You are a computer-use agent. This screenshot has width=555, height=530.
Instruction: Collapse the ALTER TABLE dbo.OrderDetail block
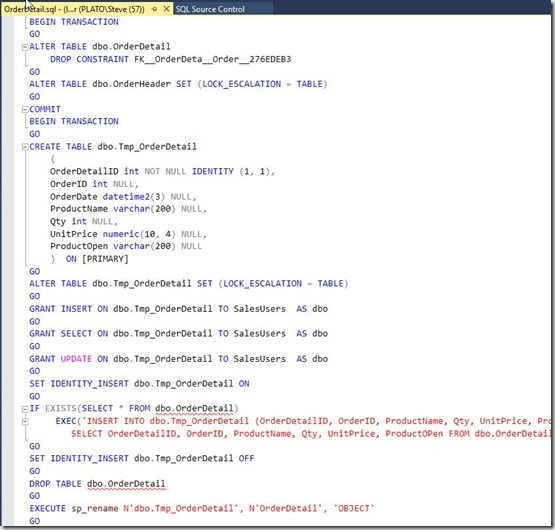point(25,47)
